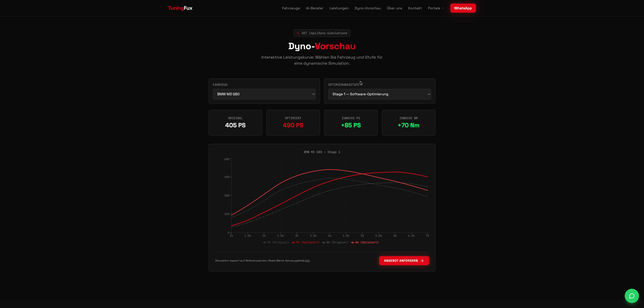The image size is (644, 308).
Task: Click the 7k tick label on x-axis
Action: (x=428, y=235)
